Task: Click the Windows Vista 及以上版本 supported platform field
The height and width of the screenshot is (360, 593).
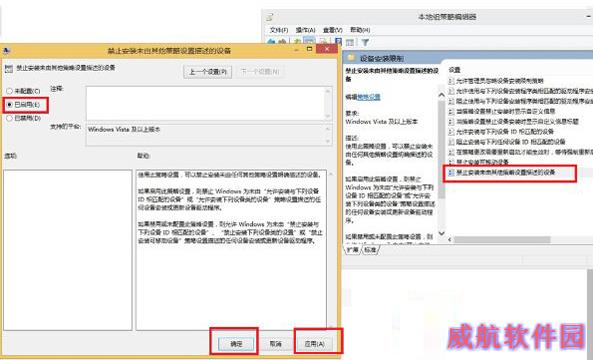Action: click(206, 135)
